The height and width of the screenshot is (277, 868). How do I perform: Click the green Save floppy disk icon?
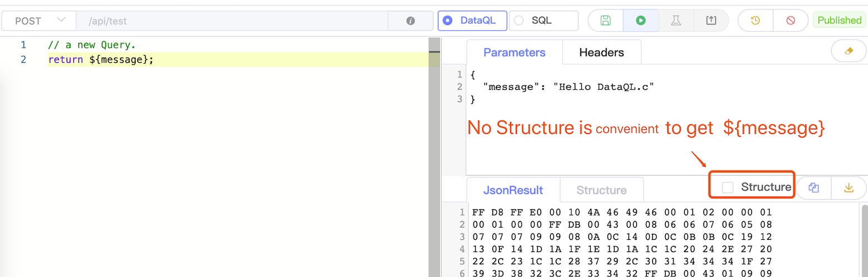coord(606,21)
